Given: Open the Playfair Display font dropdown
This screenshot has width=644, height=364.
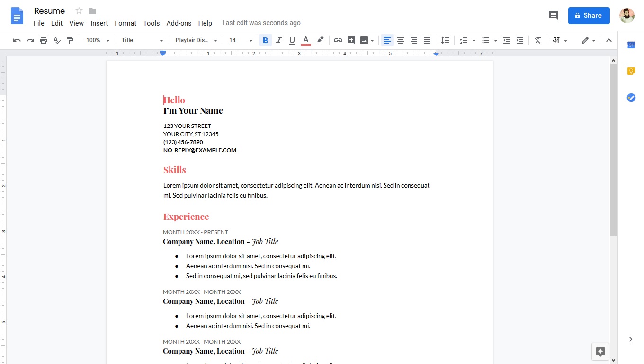Looking at the screenshot, I should click(197, 40).
